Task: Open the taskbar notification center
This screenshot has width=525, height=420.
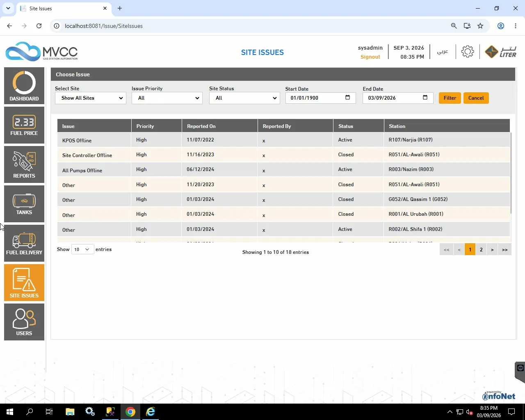Action: (x=511, y=412)
